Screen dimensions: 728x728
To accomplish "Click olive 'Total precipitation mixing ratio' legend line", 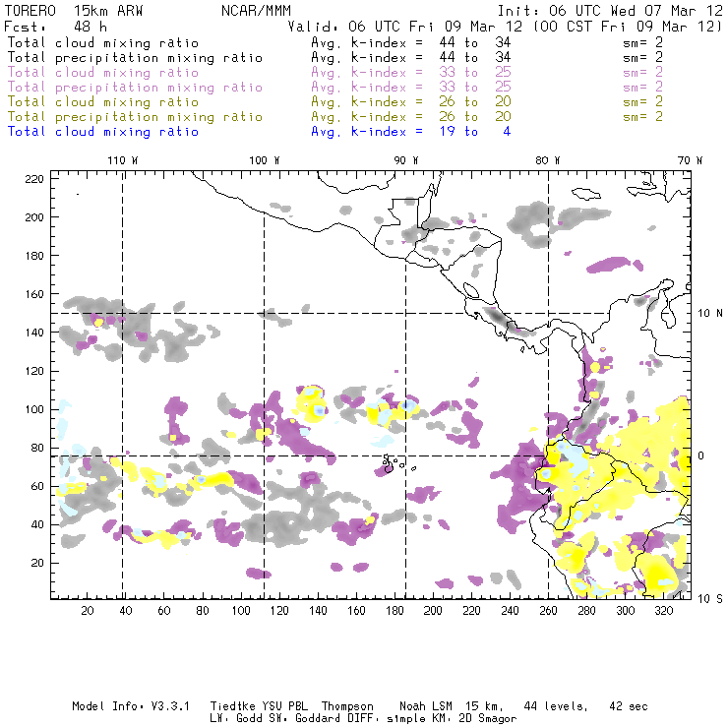I will coord(135,117).
